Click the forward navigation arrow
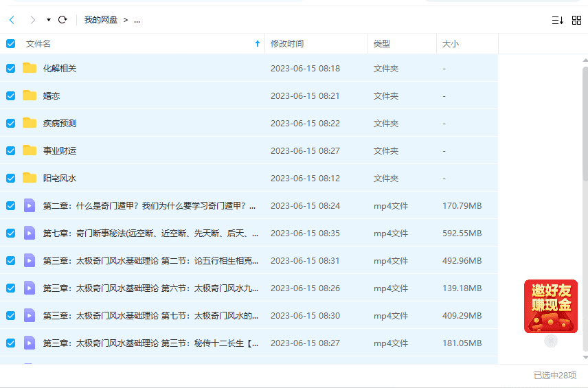 click(32, 20)
